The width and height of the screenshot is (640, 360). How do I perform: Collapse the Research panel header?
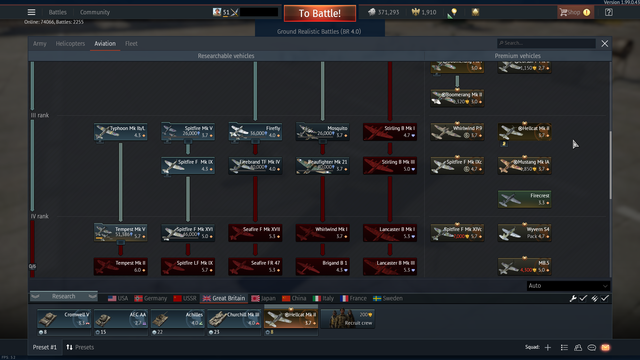coord(63,296)
